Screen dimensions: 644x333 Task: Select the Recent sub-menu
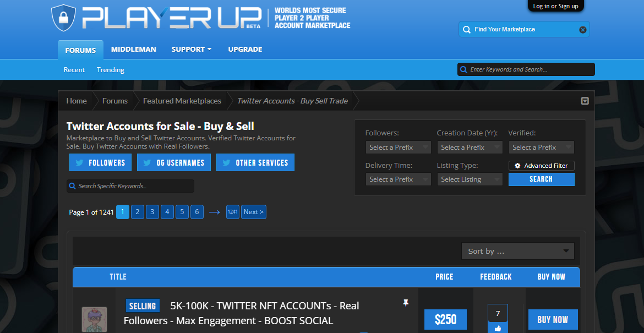click(x=74, y=70)
